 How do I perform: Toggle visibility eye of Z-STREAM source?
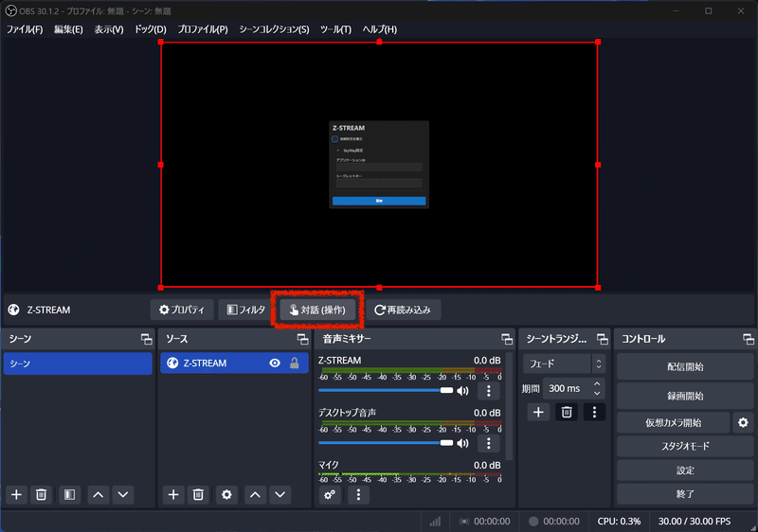[x=275, y=364]
